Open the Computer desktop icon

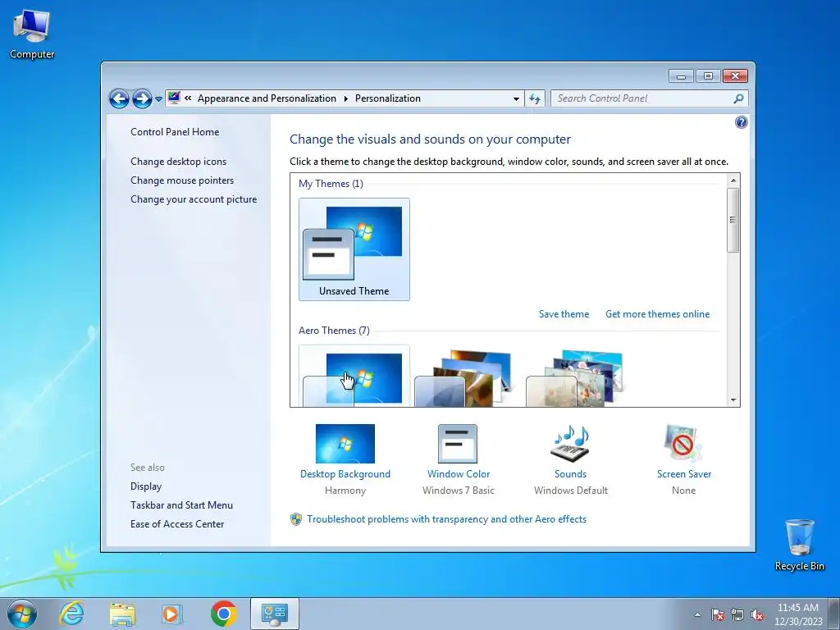click(32, 33)
